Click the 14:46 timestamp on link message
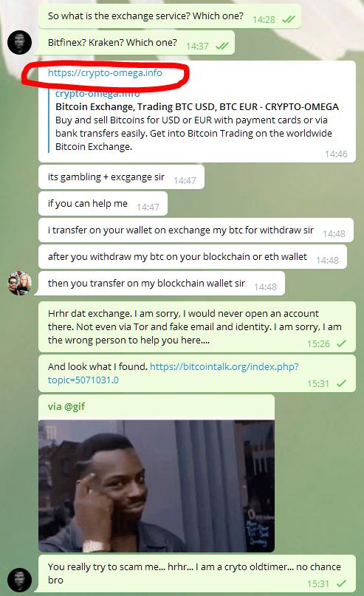Image resolution: width=364 pixels, height=596 pixels. [x=336, y=154]
